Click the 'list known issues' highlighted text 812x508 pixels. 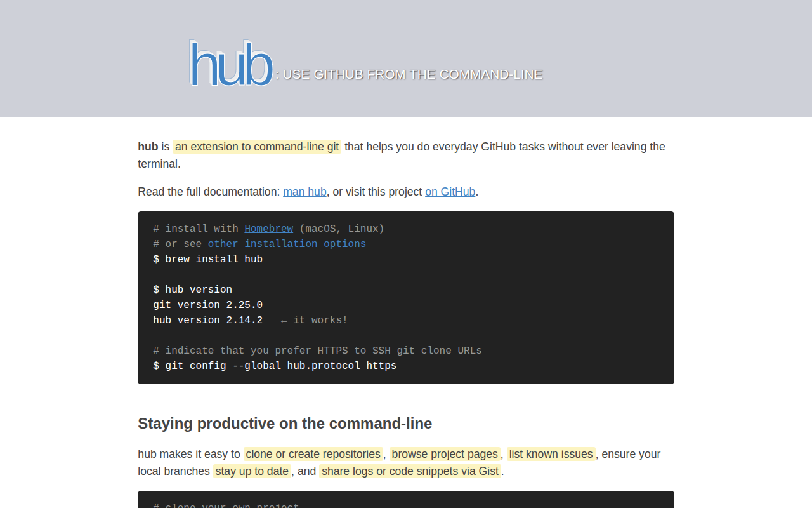[551, 454]
